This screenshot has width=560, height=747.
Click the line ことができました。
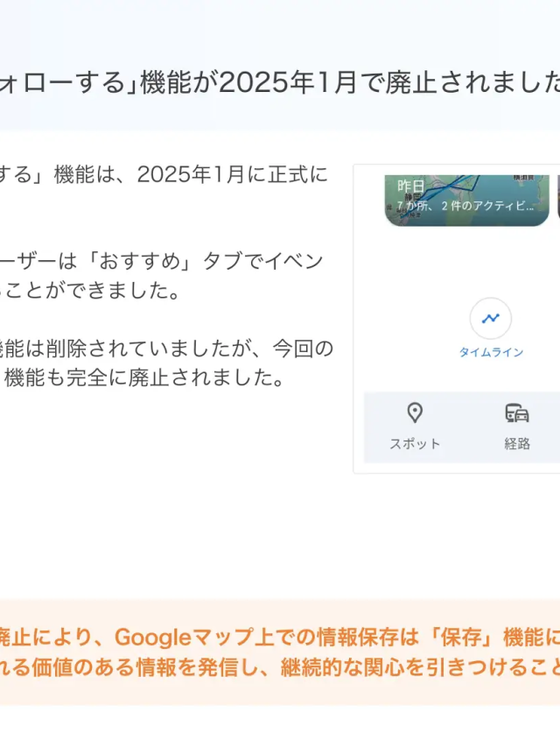89,290
